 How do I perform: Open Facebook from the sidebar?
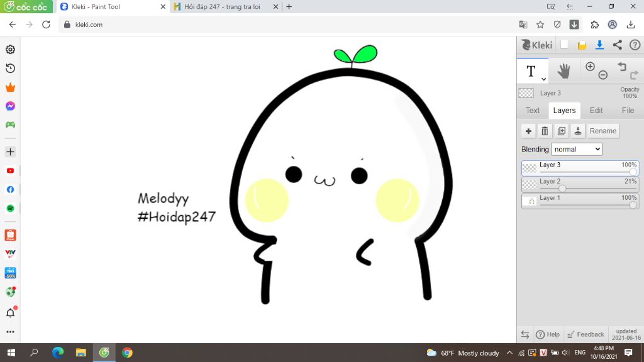[10, 190]
